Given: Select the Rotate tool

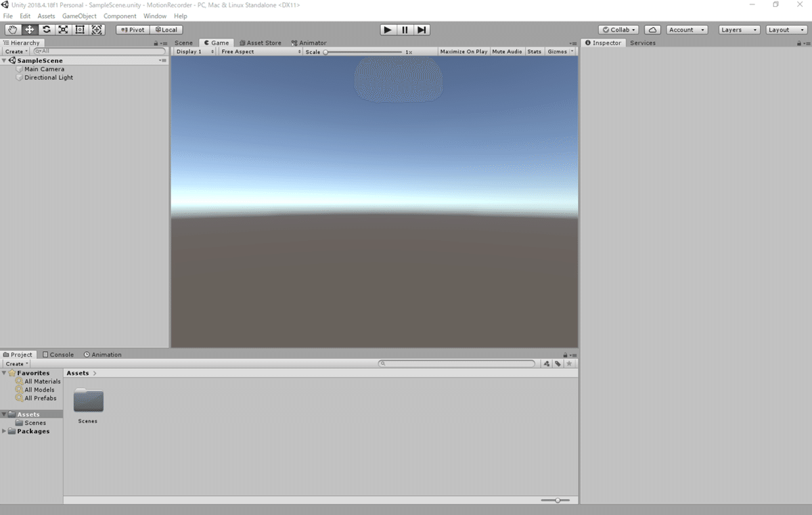Looking at the screenshot, I should click(46, 29).
